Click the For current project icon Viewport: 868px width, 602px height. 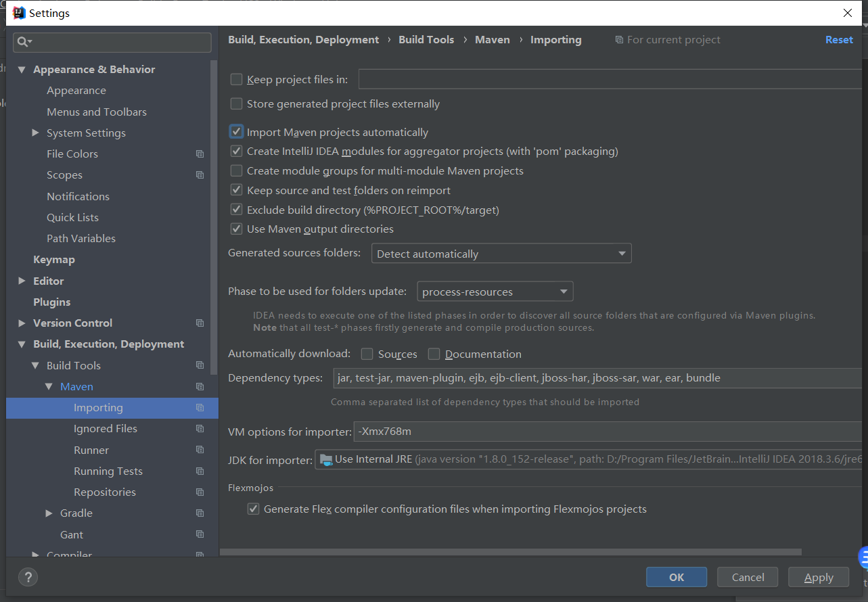point(619,40)
